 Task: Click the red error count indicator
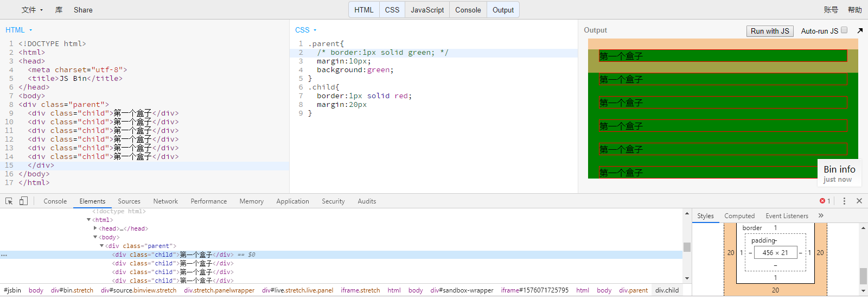point(825,201)
